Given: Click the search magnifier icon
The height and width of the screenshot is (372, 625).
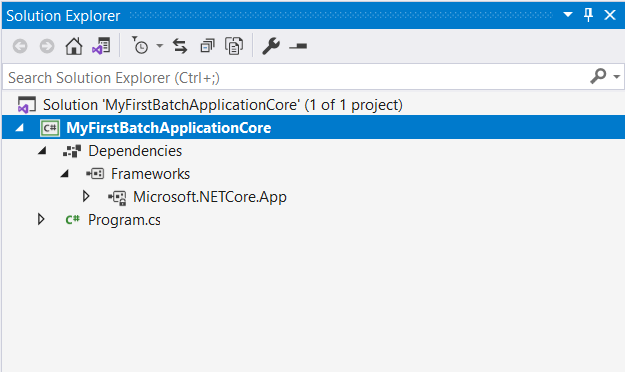Looking at the screenshot, I should (x=598, y=76).
